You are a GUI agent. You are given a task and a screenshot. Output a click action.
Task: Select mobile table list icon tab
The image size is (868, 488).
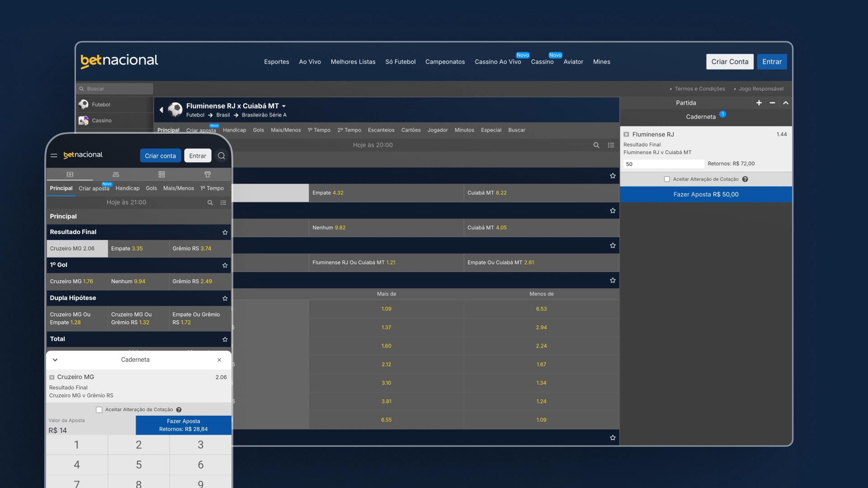(x=162, y=174)
